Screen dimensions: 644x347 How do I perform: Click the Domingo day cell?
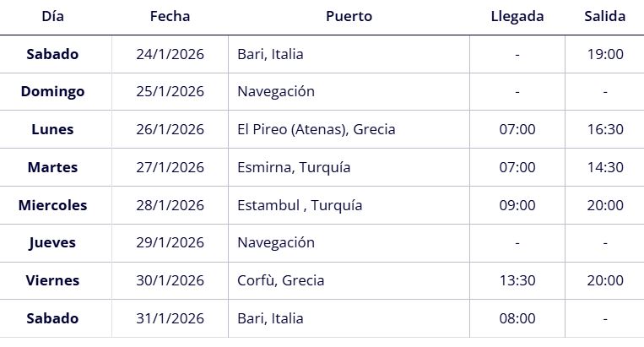(52, 91)
